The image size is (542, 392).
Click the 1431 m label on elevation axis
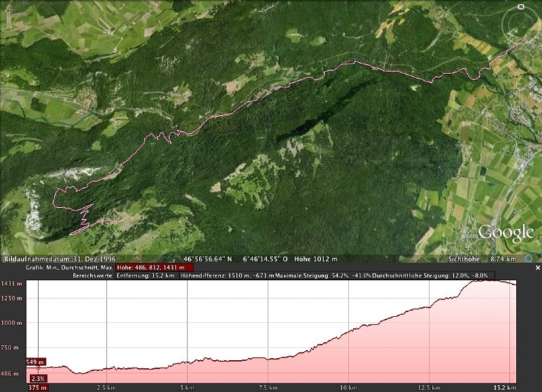point(12,284)
